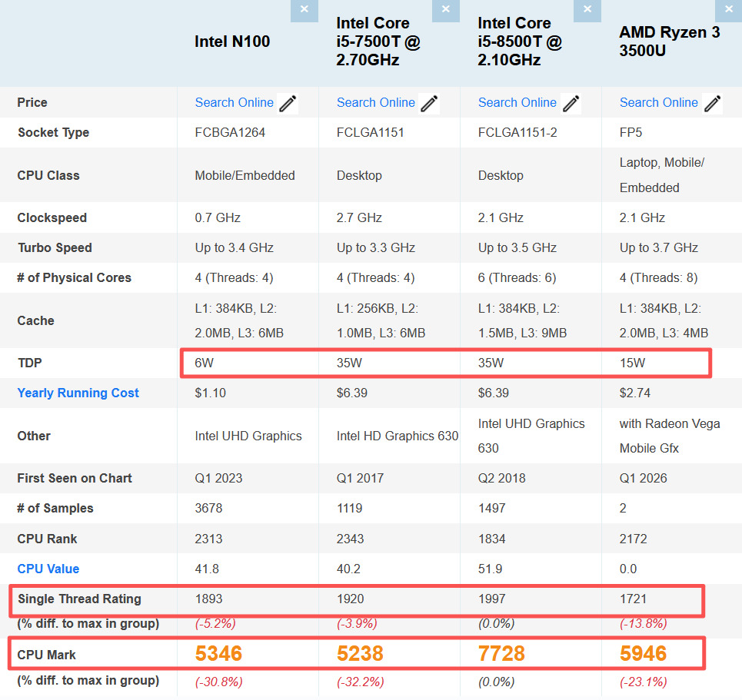Click the CPU Mark score 5346

tap(218, 654)
